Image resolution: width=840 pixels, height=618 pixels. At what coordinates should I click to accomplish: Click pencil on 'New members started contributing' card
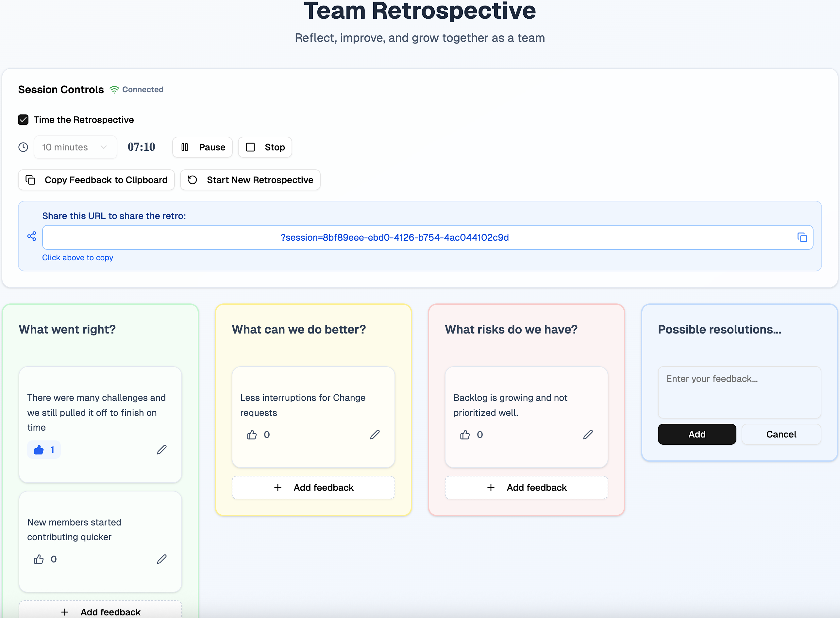click(161, 559)
